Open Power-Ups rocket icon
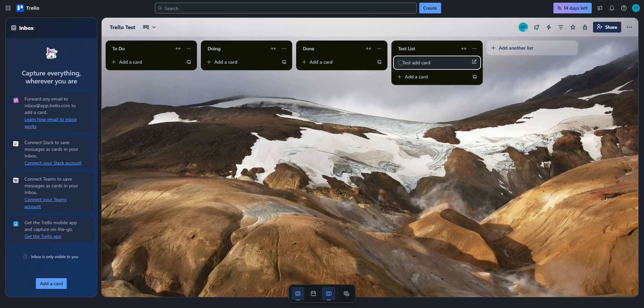 pyautogui.click(x=537, y=27)
